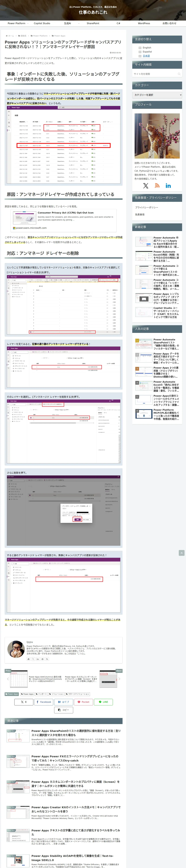Open the cat profile photo in sidebar

coord(157,136)
